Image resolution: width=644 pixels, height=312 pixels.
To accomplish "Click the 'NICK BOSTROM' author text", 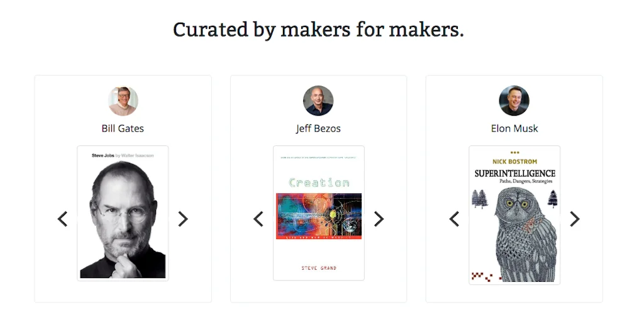I will pyautogui.click(x=514, y=162).
